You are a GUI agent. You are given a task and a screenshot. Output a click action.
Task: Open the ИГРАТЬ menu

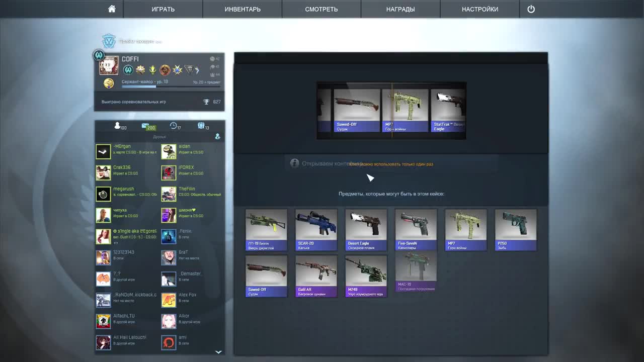(163, 9)
